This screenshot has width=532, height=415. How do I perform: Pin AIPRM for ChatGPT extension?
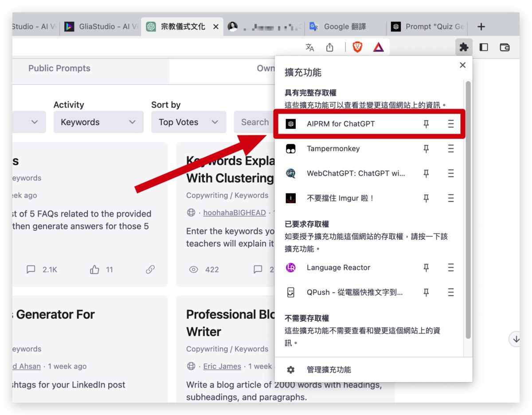click(426, 124)
